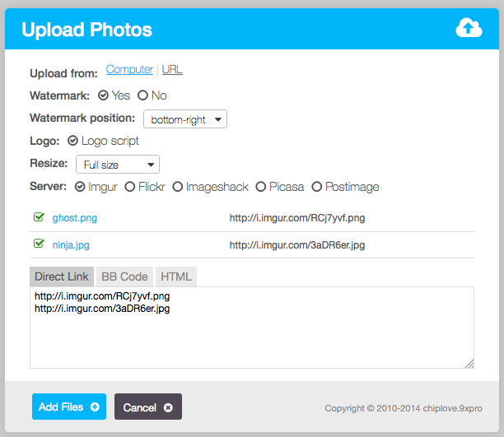Open the ghost.png file link
The height and width of the screenshot is (437, 504).
[x=75, y=218]
